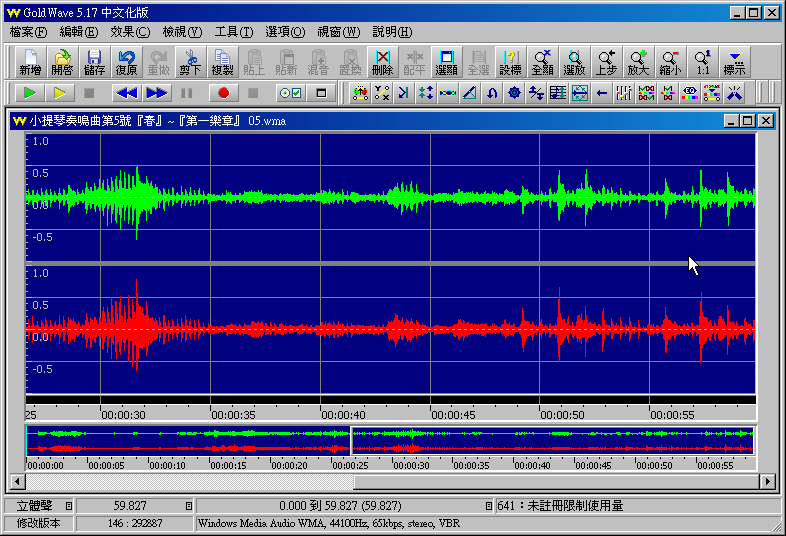The image size is (786, 536).
Task: Open a file with the 開啟 icon
Action: click(62, 62)
